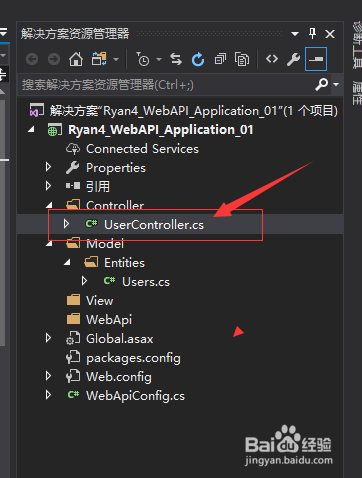362x478 pixels.
Task: Expand the UserController.cs file node
Action: (x=66, y=224)
